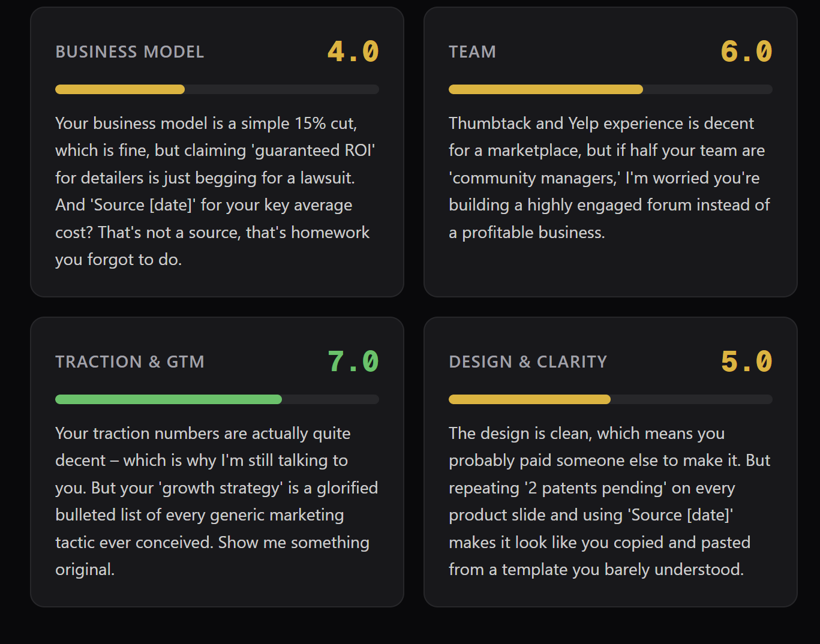820x644 pixels.
Task: Click the Team 6.0 score
Action: [747, 52]
